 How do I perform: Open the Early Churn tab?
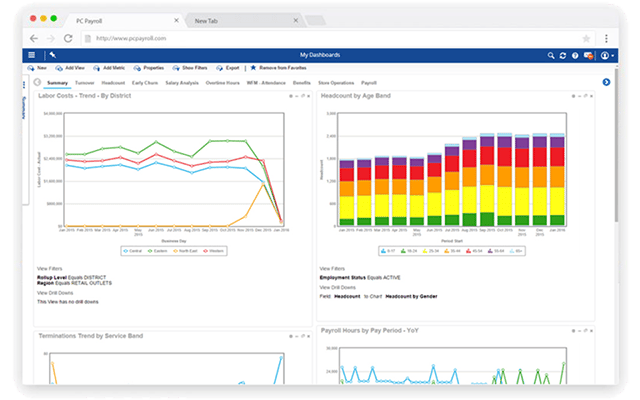point(144,83)
